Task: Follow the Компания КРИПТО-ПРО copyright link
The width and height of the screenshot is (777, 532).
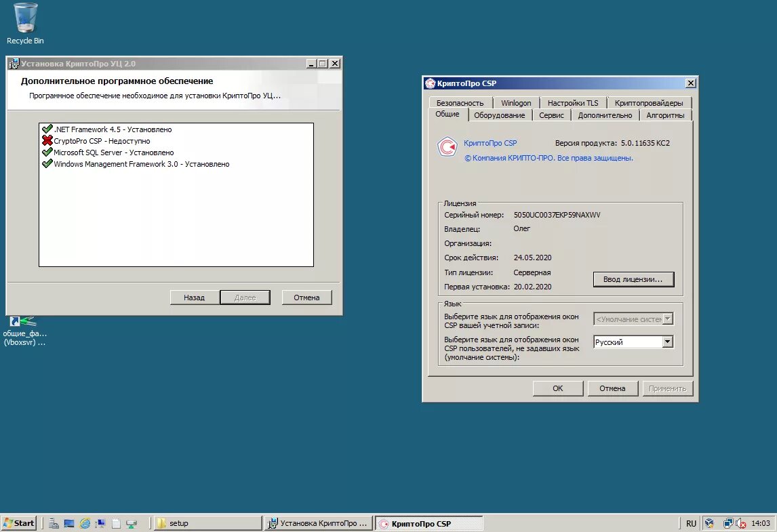Action: pyautogui.click(x=549, y=158)
